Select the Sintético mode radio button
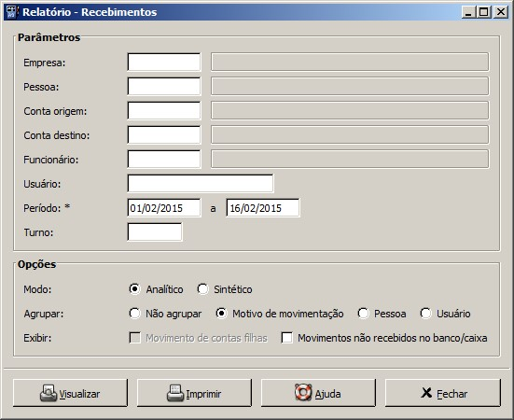514x420 pixels. point(202,289)
